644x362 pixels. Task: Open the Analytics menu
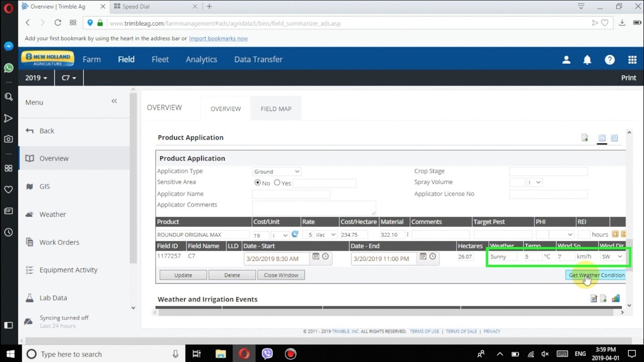(201, 59)
